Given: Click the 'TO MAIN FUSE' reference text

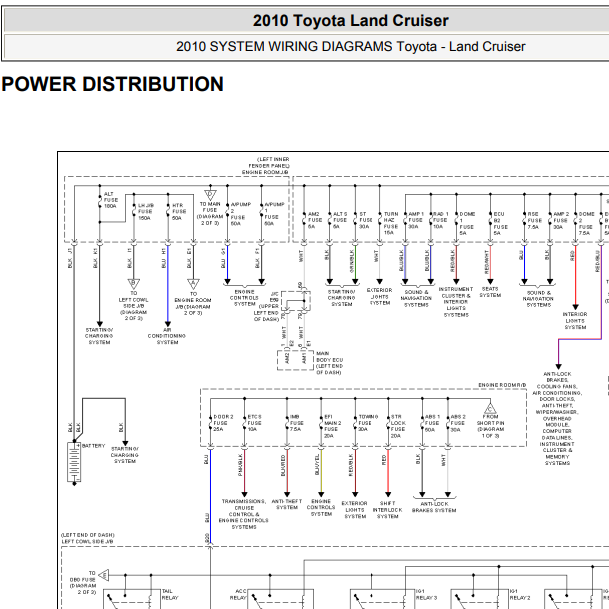Looking at the screenshot, I should [x=210, y=213].
